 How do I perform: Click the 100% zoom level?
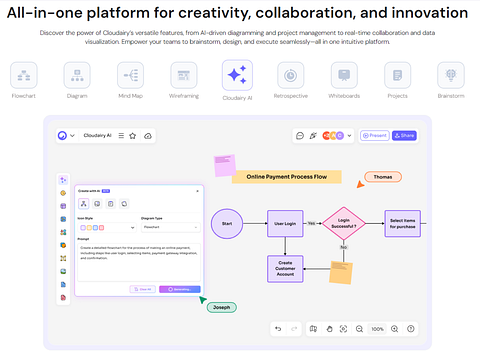tap(377, 329)
